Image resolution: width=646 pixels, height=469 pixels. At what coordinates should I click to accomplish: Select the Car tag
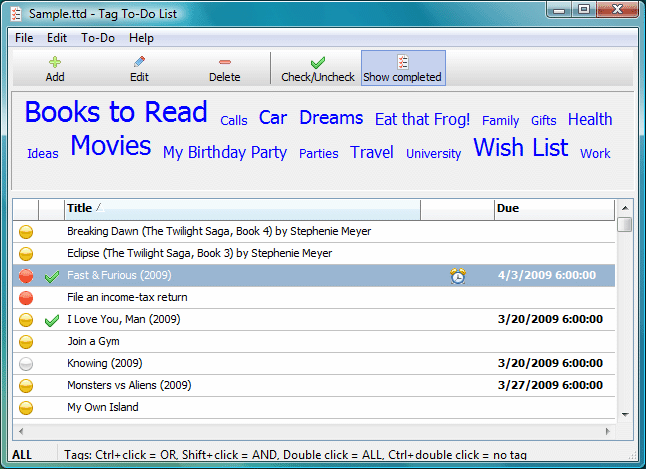pyautogui.click(x=273, y=118)
